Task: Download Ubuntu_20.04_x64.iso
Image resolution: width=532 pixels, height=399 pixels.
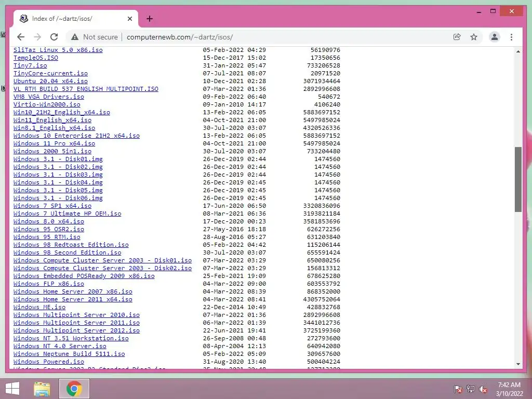Action: (x=50, y=81)
